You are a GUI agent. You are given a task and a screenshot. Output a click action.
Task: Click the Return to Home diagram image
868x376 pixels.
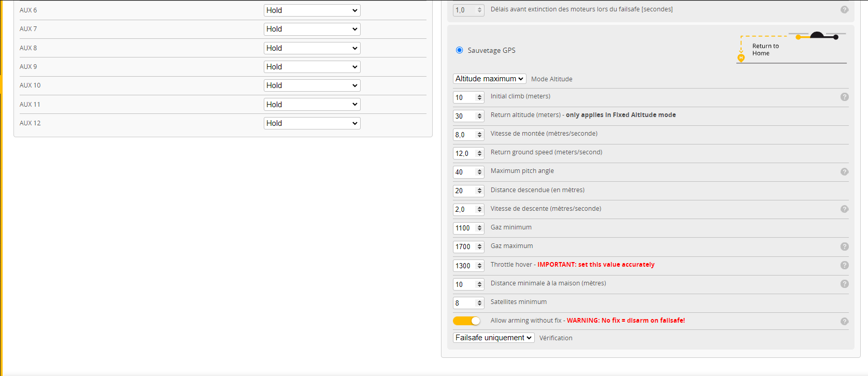tap(791, 48)
